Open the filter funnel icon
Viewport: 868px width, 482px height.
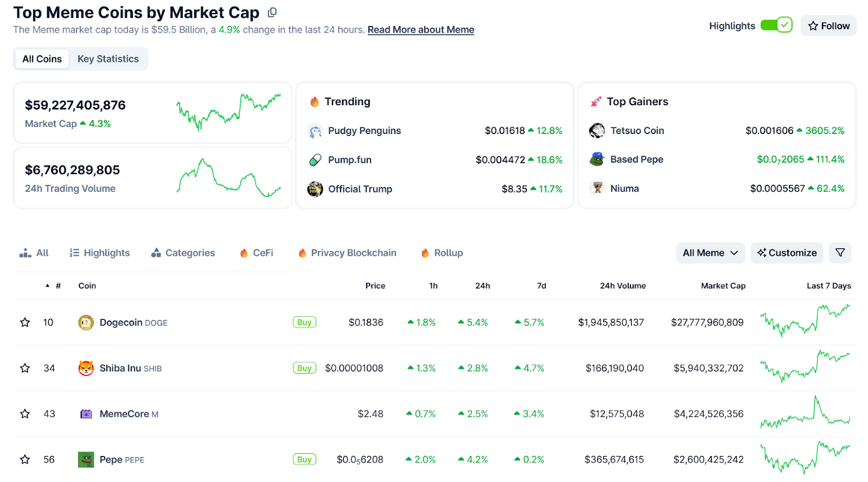[840, 253]
